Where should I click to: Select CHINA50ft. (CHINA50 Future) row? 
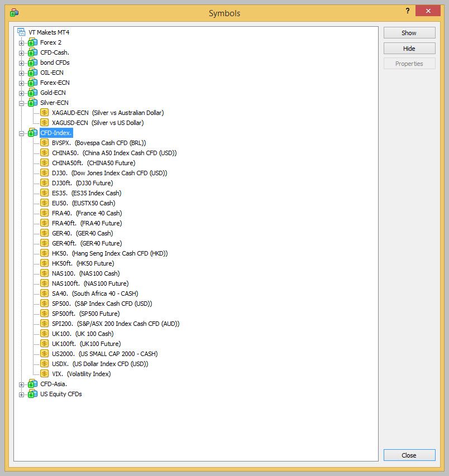tap(94, 163)
